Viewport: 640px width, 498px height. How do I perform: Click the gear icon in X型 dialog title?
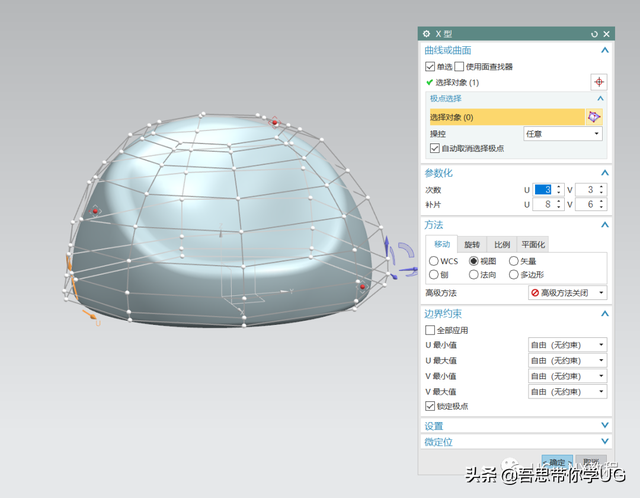[427, 34]
